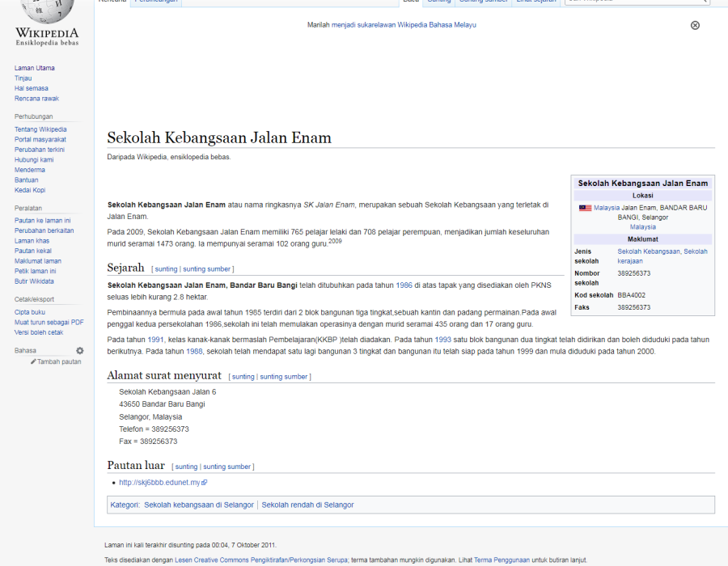This screenshot has height=566, width=728.
Task: Go to Hal semasa
Action: click(x=31, y=89)
